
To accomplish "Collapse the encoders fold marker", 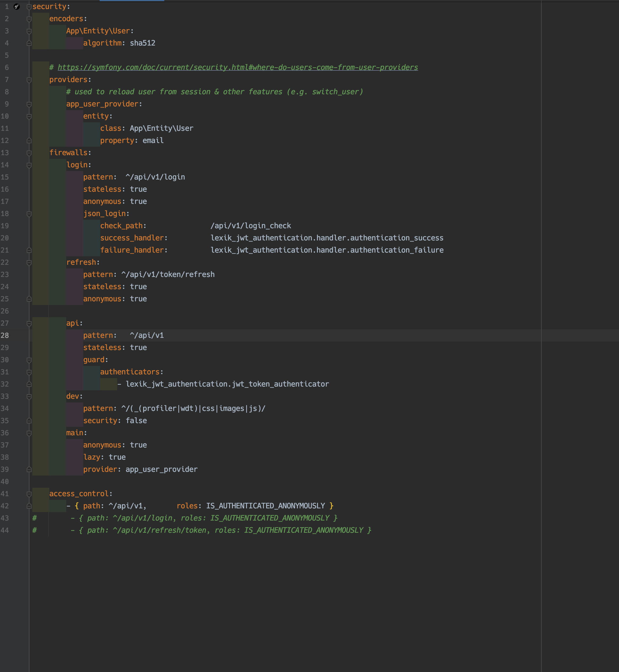I will (29, 19).
